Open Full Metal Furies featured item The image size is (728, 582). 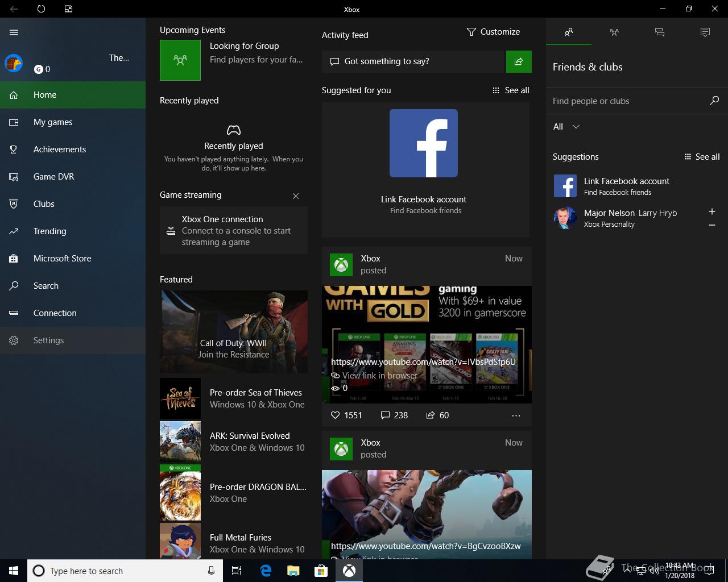pos(234,542)
